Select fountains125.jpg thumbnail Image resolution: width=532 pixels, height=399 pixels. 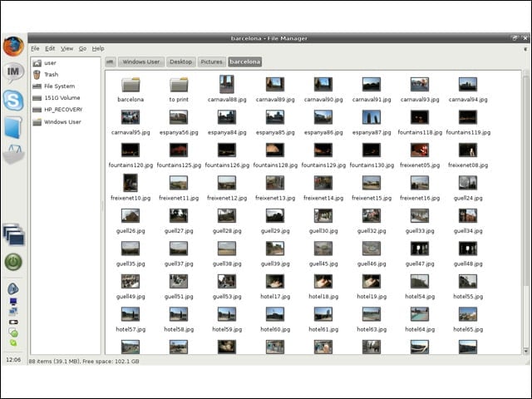[x=179, y=150]
